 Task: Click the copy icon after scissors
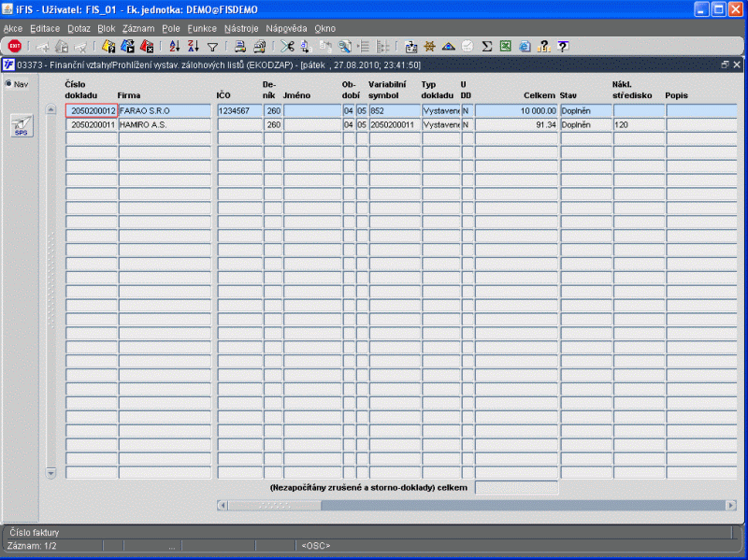click(x=307, y=46)
